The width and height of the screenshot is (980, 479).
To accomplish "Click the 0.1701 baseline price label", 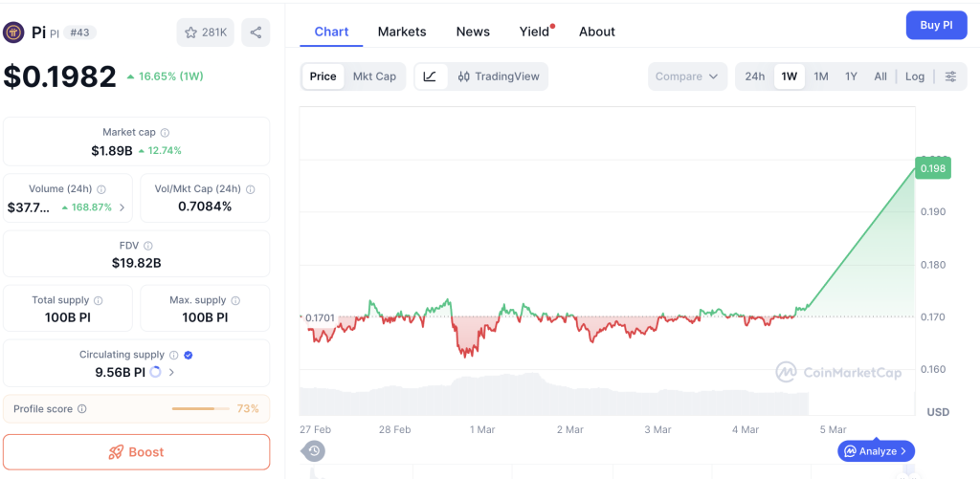I will (320, 317).
